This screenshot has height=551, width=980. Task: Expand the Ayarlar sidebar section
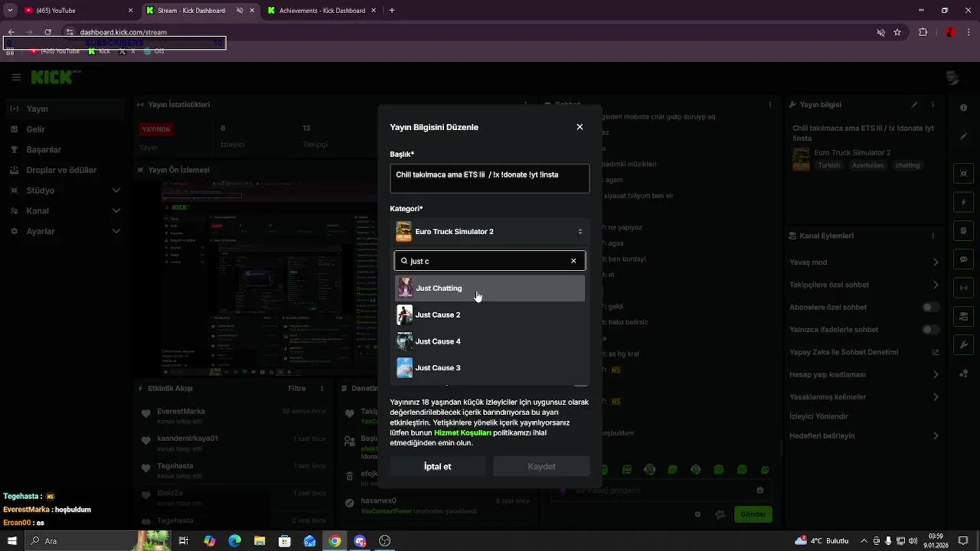[x=64, y=231]
